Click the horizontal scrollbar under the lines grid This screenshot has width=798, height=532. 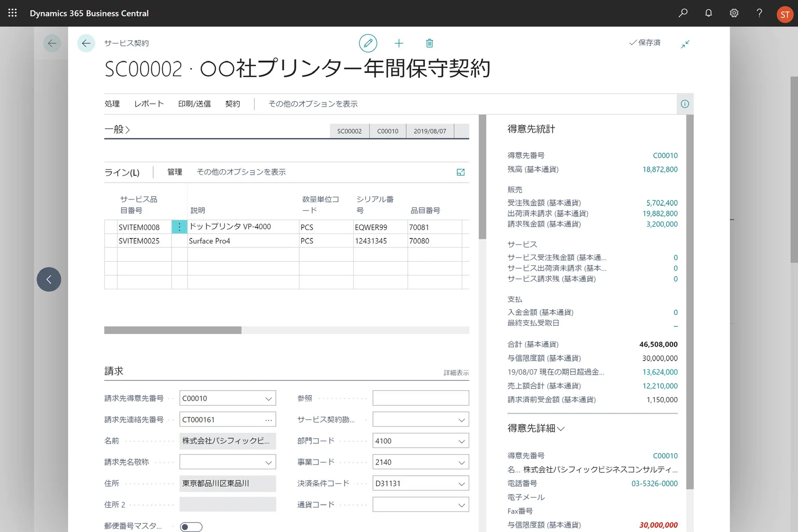(x=173, y=330)
